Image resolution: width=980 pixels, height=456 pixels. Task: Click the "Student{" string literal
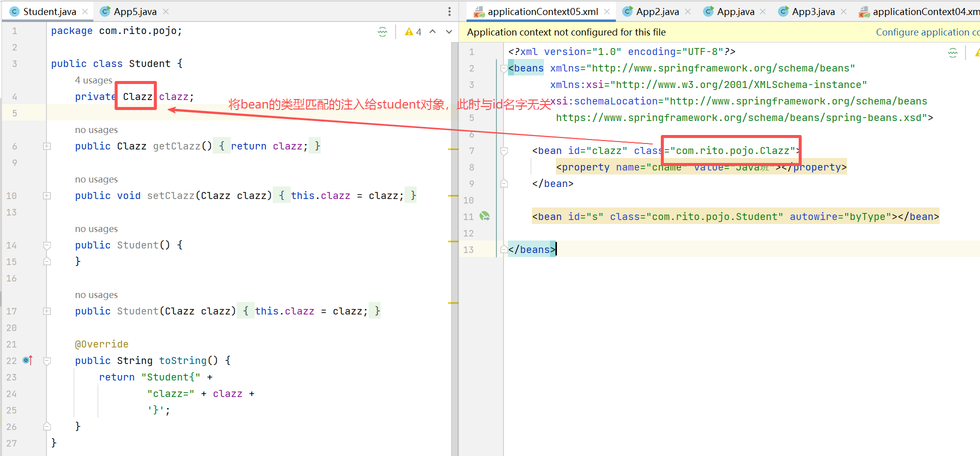[171, 377]
